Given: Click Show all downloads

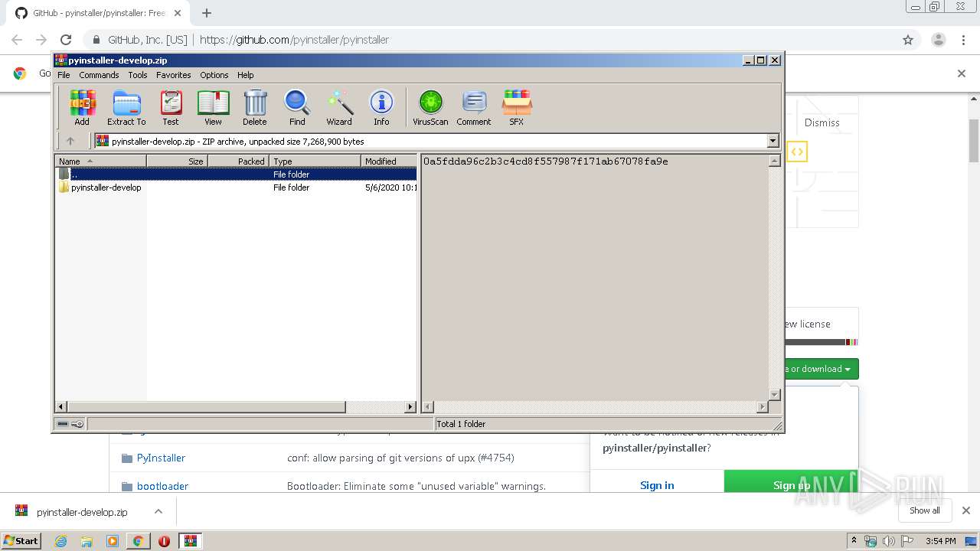Looking at the screenshot, I should 924,510.
